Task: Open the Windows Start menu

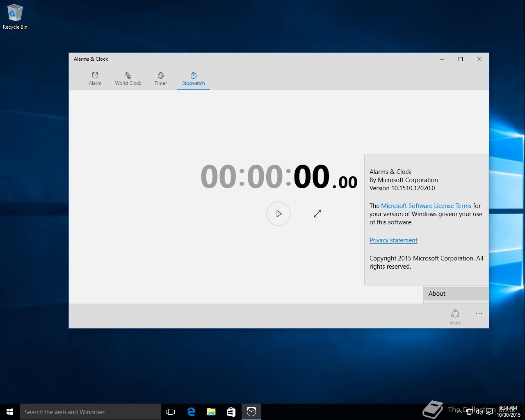Action: [10, 412]
